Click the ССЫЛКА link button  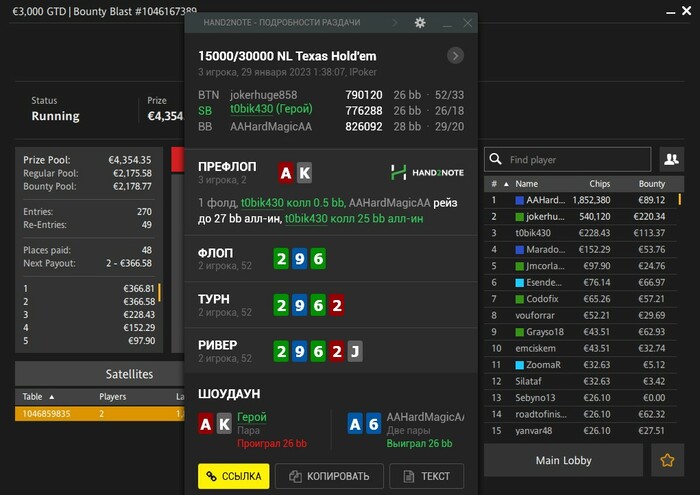coord(233,476)
